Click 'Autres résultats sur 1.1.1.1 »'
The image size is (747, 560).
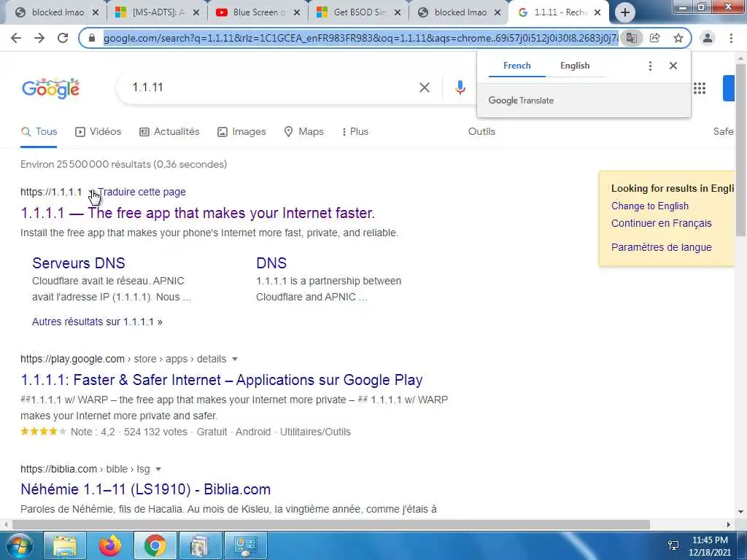(x=97, y=322)
